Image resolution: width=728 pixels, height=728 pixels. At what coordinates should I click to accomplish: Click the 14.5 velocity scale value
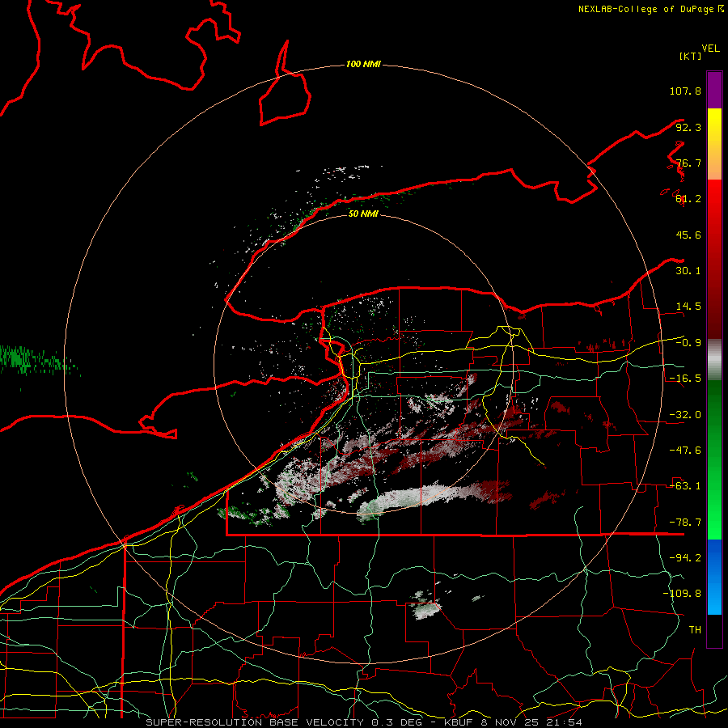[688, 307]
